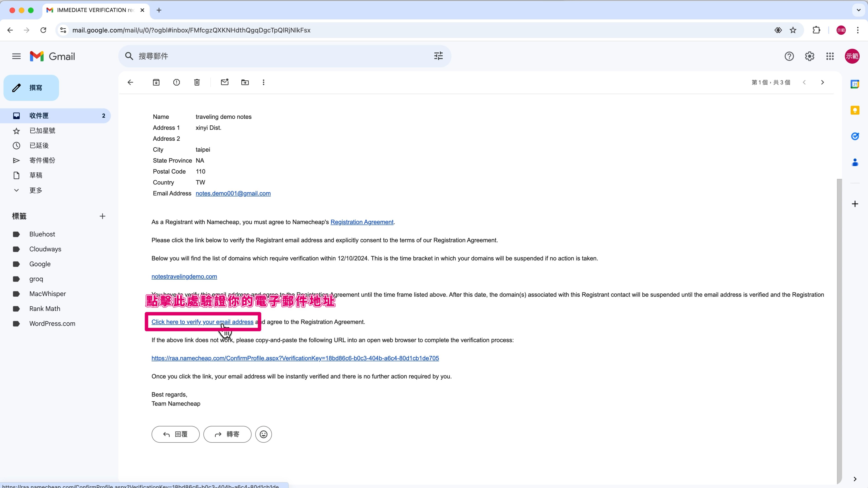Viewport: 868px width, 488px height.
Task: Expand the 更多 section in the sidebar
Action: (35, 190)
